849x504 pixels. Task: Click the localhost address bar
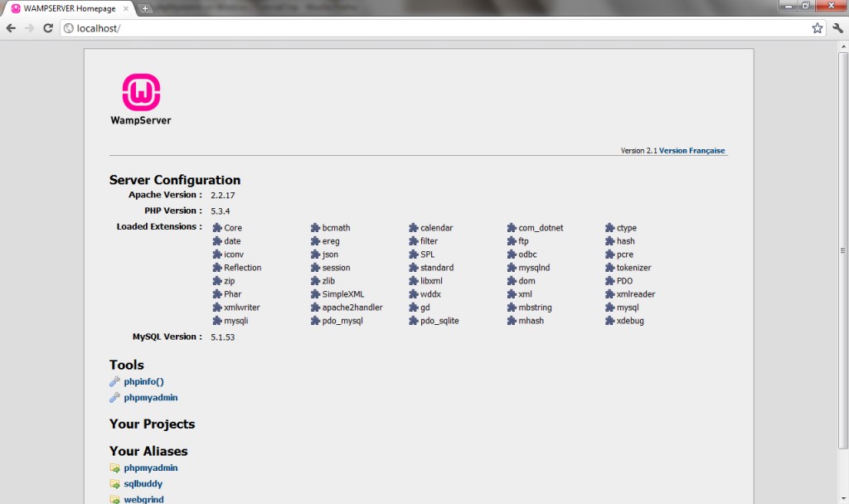441,28
